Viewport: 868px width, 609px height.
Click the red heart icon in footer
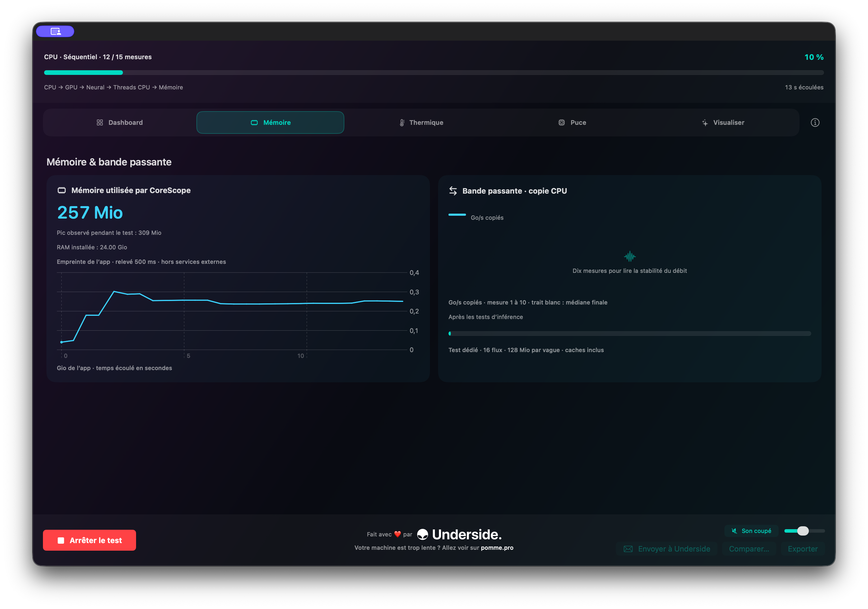click(x=397, y=534)
